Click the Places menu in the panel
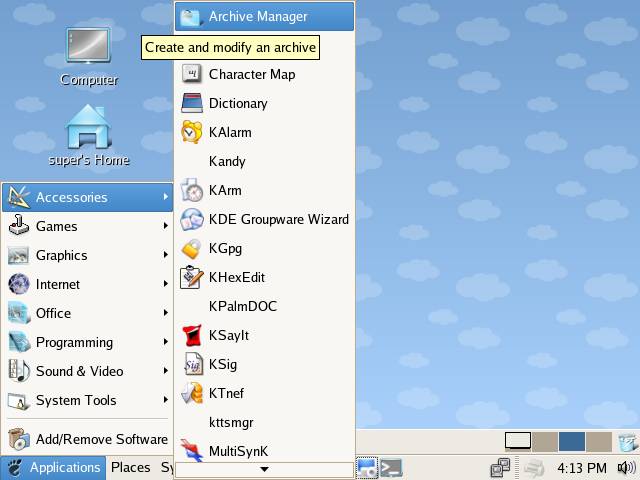 click(130, 467)
